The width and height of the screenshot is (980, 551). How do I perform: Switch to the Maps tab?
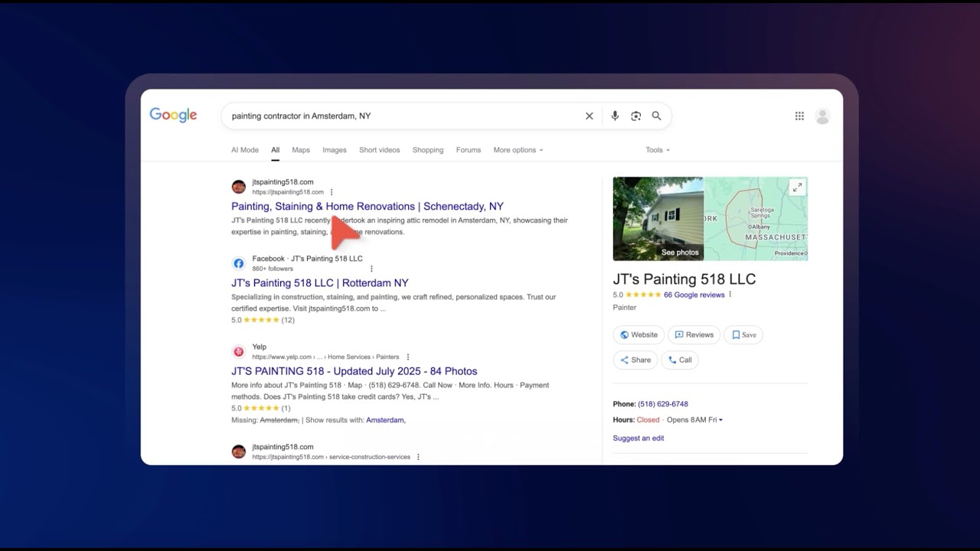301,150
